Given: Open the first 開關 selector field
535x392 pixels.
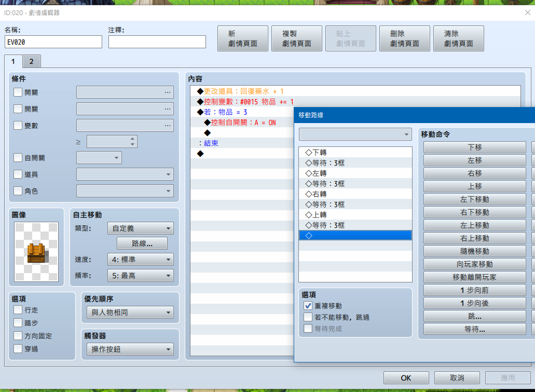Looking at the screenshot, I should point(125,92).
